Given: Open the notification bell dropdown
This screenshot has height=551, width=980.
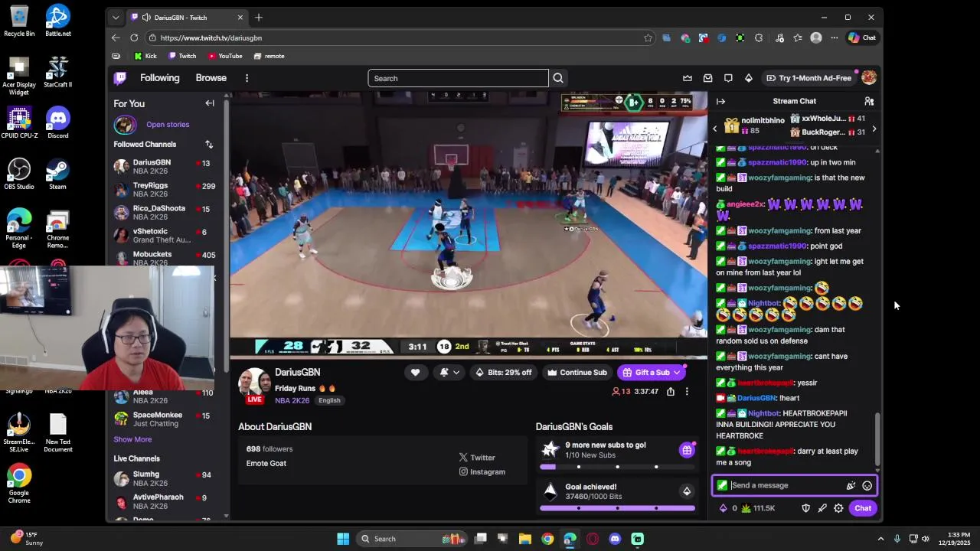Looking at the screenshot, I should tap(449, 373).
